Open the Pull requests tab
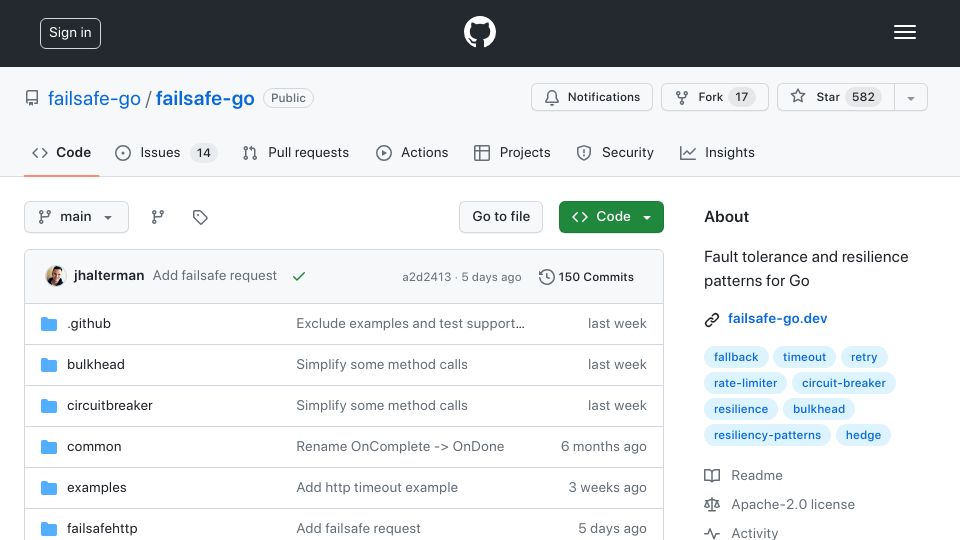Screen dimensions: 960x540 click(x=296, y=152)
